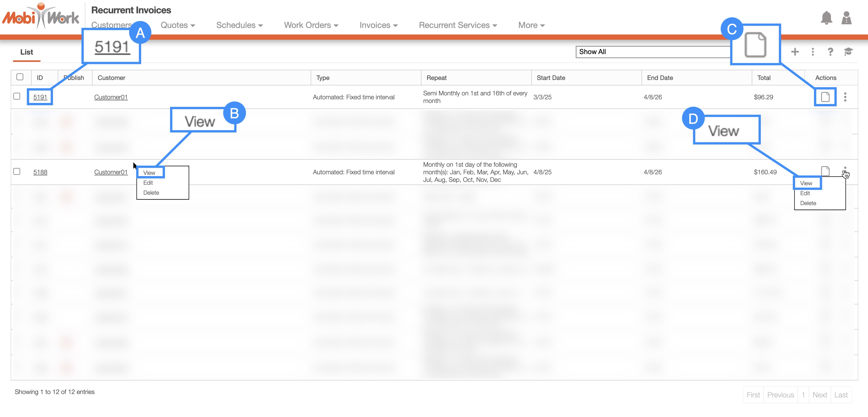This screenshot has width=868, height=417.
Task: Click the notifications bell icon
Action: (826, 18)
